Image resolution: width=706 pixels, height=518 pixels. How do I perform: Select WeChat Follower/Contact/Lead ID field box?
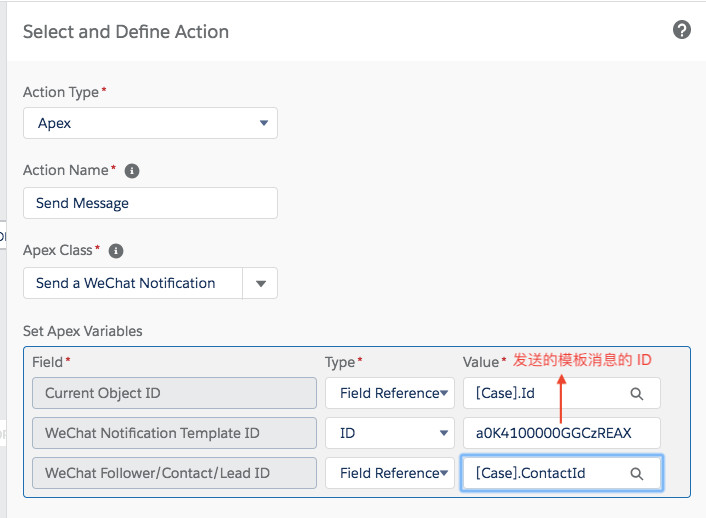[x=175, y=473]
